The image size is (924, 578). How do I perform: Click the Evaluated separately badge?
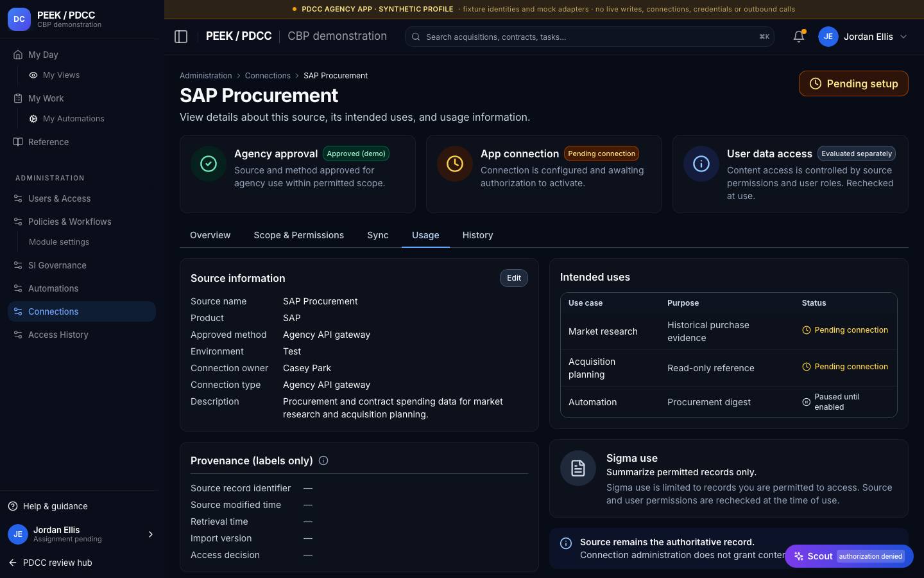click(857, 153)
